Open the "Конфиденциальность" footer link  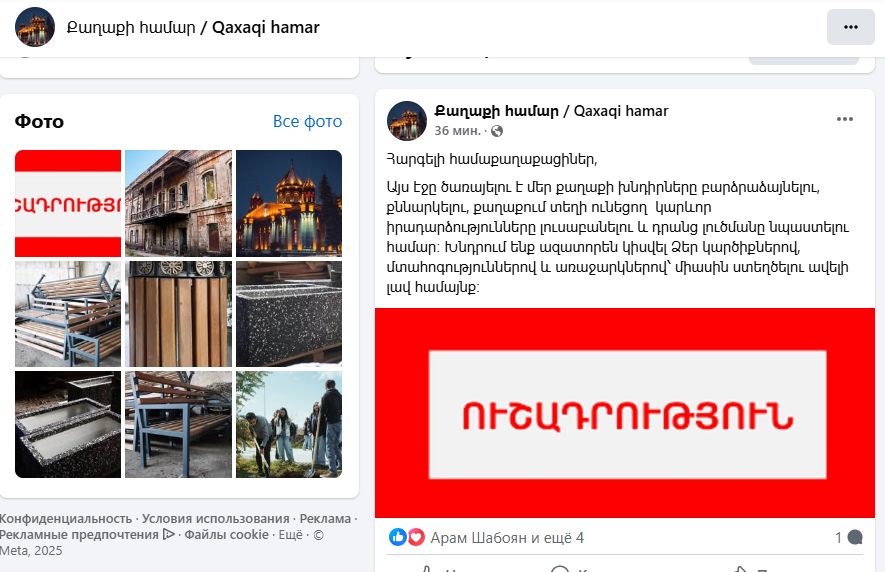pyautogui.click(x=66, y=518)
